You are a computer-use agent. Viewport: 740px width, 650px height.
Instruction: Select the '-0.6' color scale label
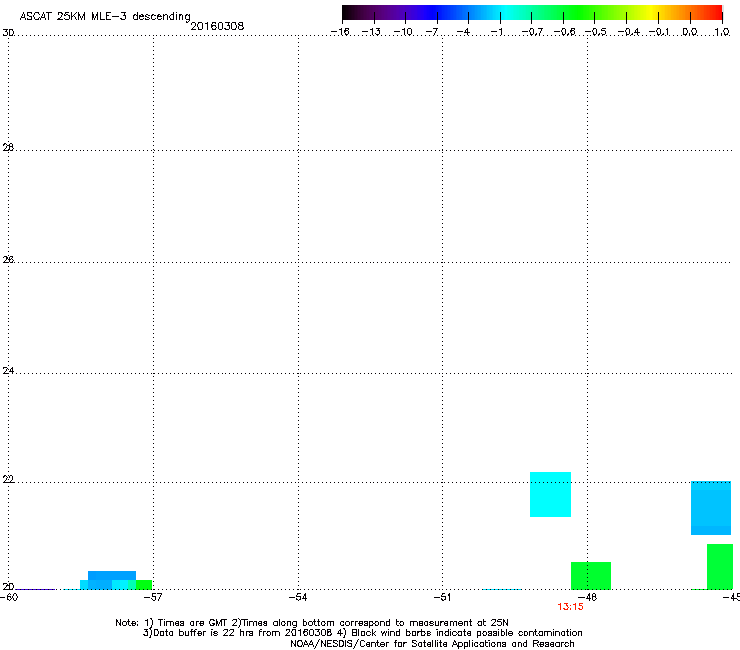(564, 32)
